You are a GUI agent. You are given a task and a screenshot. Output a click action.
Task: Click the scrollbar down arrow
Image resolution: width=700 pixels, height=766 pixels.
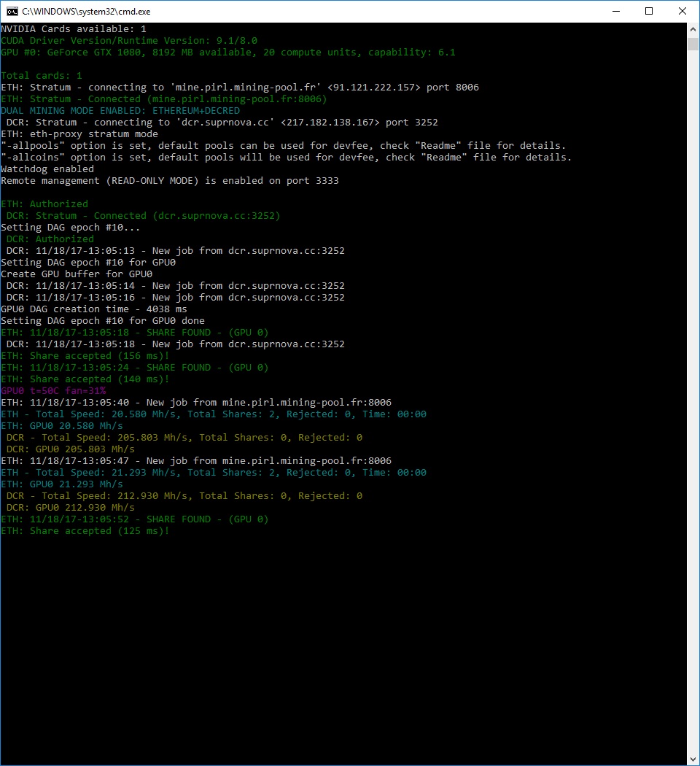pos(693,758)
